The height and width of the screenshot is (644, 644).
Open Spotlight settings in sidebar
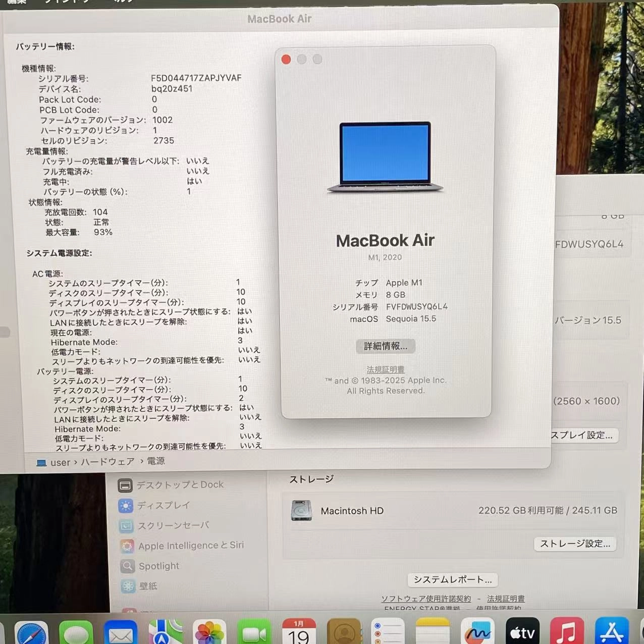(158, 566)
